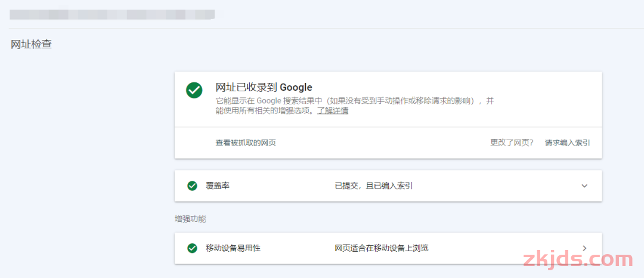
Task: Click the 网页适合在移动设备上浏览 status text
Action: pyautogui.click(x=382, y=248)
